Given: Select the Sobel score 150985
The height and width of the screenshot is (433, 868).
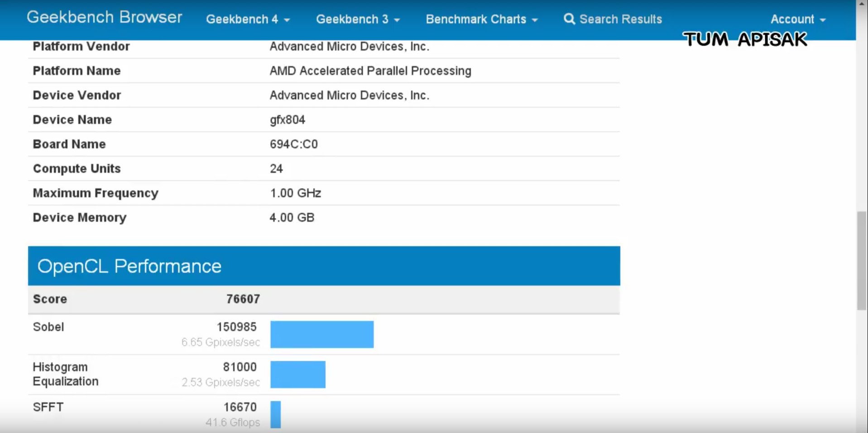Looking at the screenshot, I should [x=237, y=327].
